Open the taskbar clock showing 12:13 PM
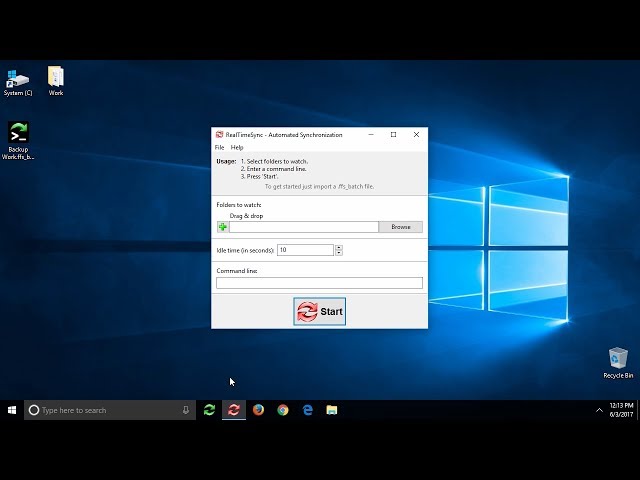 pos(621,410)
